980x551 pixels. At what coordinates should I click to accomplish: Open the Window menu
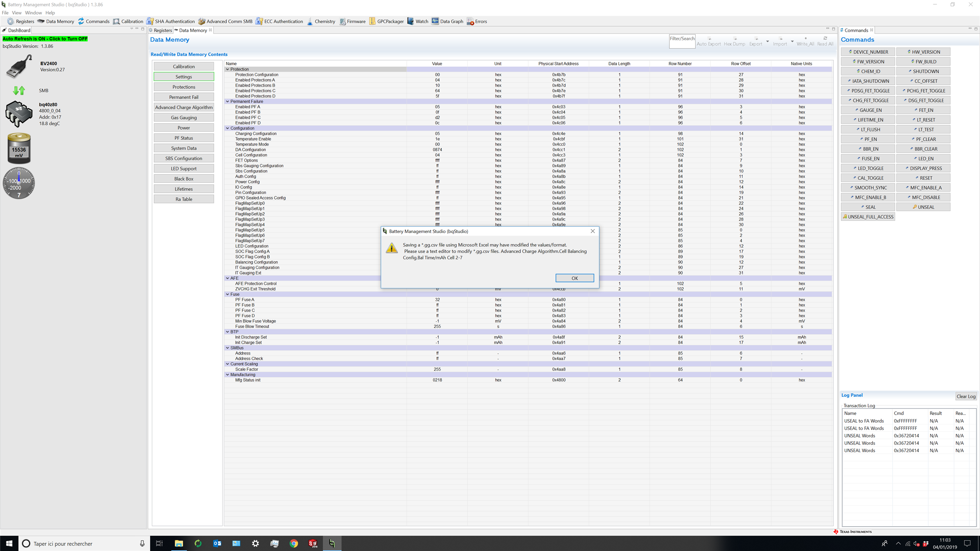[33, 13]
